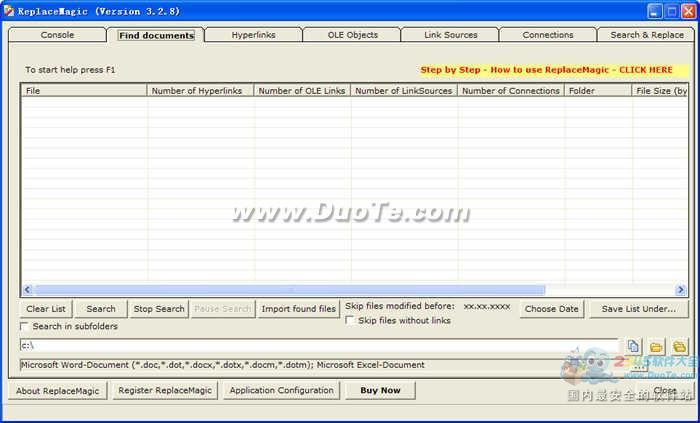Sort by Number of Connections column header
700x423 pixels.
click(511, 91)
